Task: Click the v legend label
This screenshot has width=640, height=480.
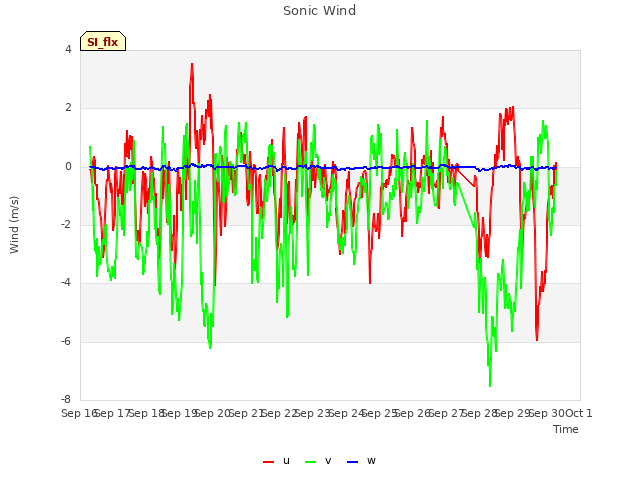Action: (x=328, y=461)
